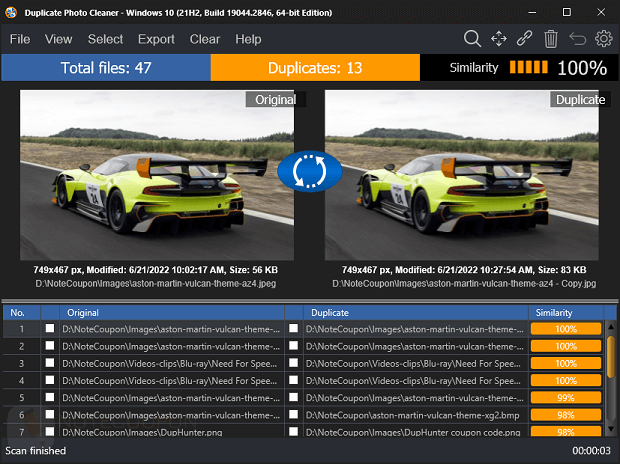
Task: Select row 3 Need For Speed original path
Action: (170, 363)
